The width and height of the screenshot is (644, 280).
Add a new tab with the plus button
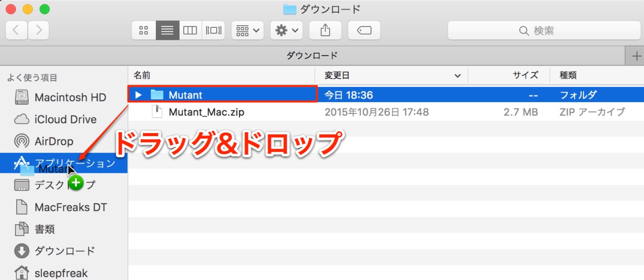tap(636, 56)
